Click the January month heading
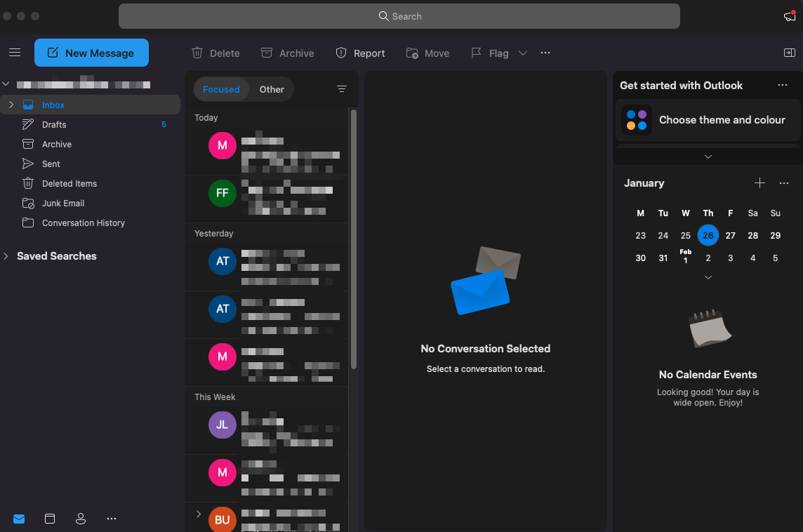The image size is (803, 532). [644, 182]
